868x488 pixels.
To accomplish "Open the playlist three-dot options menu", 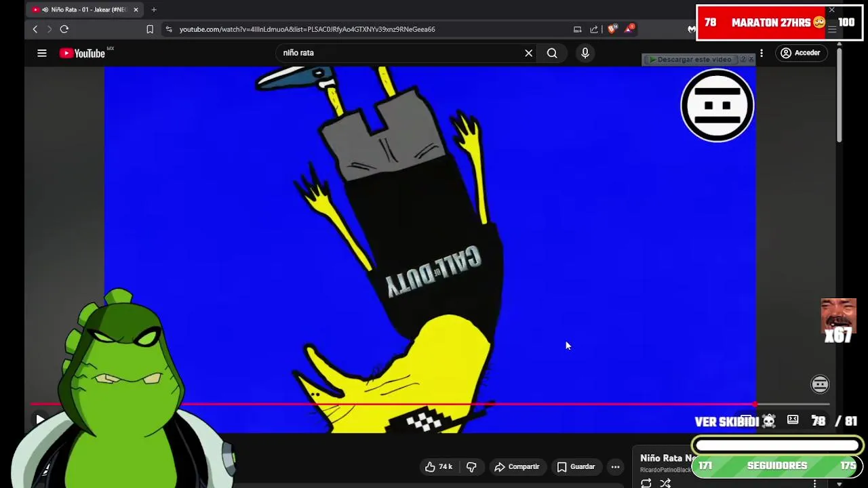I will pos(814,483).
